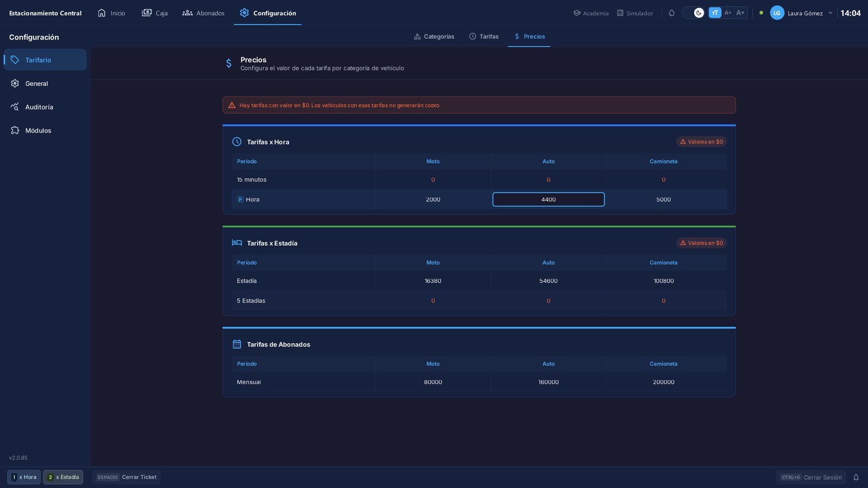Click the water drop color theme icon

pos(672,13)
